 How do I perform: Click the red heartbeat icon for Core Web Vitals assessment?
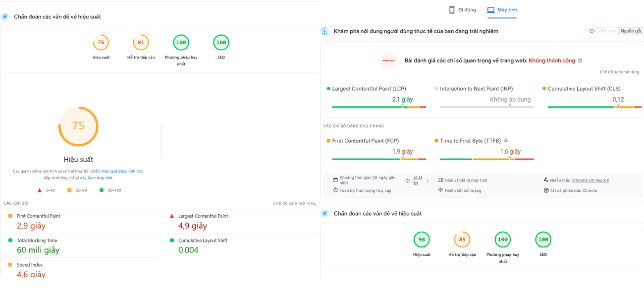click(388, 60)
